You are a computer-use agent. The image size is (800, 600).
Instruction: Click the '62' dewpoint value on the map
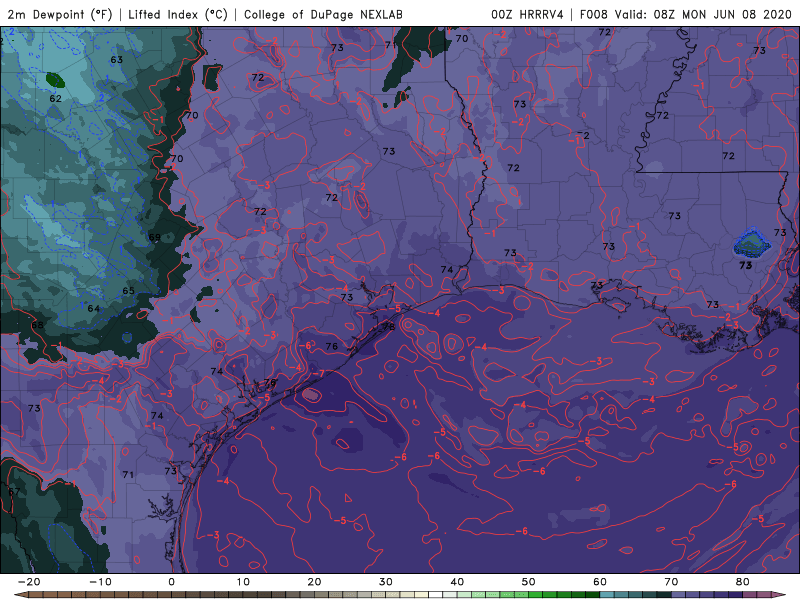pyautogui.click(x=55, y=98)
